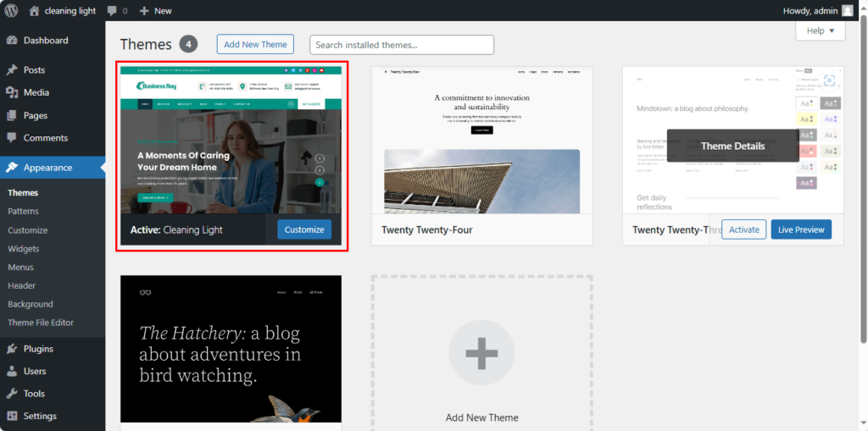Click the Tools wrench icon
This screenshot has width=868, height=431.
(x=12, y=394)
